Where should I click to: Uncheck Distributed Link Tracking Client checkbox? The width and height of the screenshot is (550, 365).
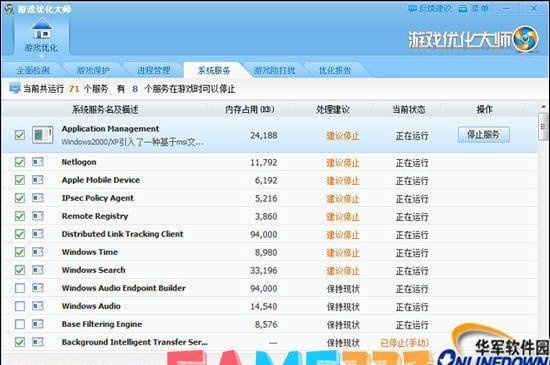click(20, 234)
